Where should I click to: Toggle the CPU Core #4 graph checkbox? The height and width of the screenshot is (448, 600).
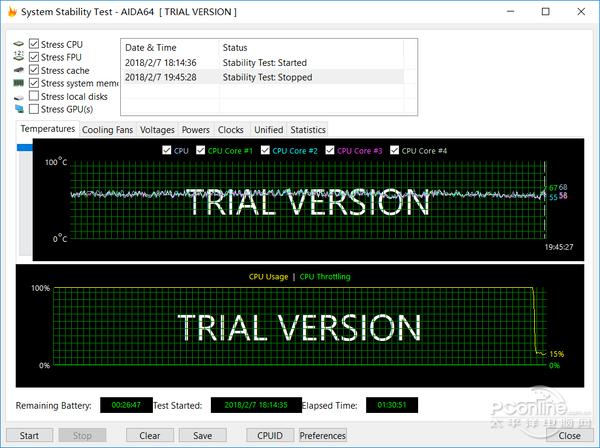click(395, 150)
